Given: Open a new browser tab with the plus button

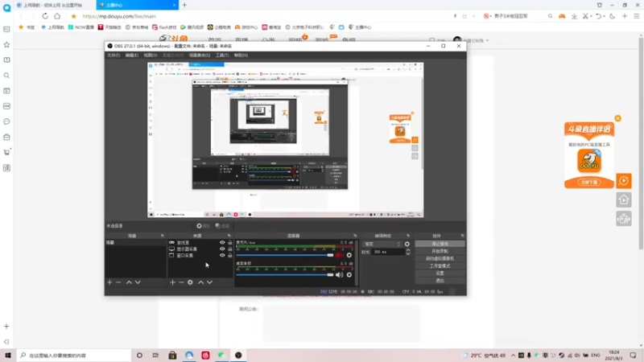Looking at the screenshot, I should pyautogui.click(x=184, y=5).
